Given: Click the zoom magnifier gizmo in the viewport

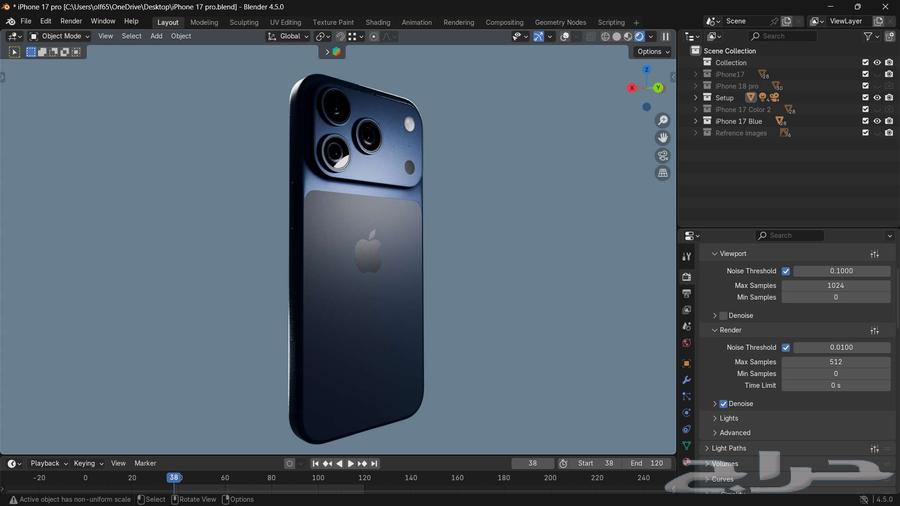Looking at the screenshot, I should coord(662,120).
